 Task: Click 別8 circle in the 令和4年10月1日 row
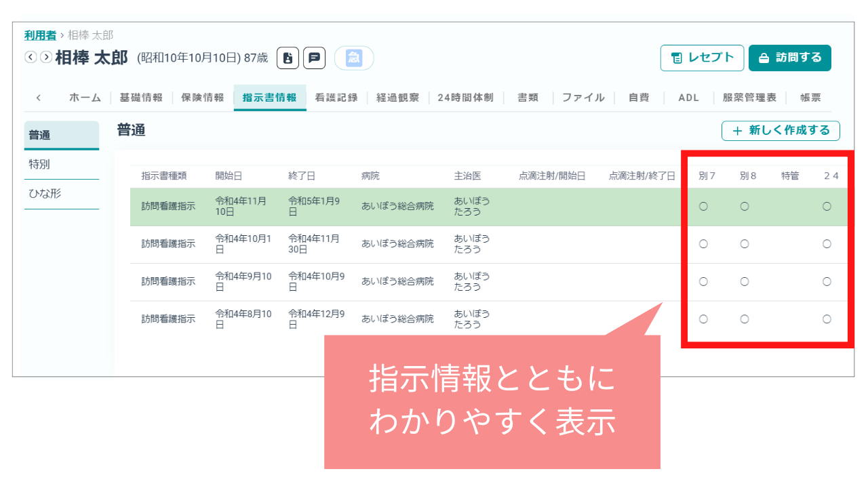point(745,244)
